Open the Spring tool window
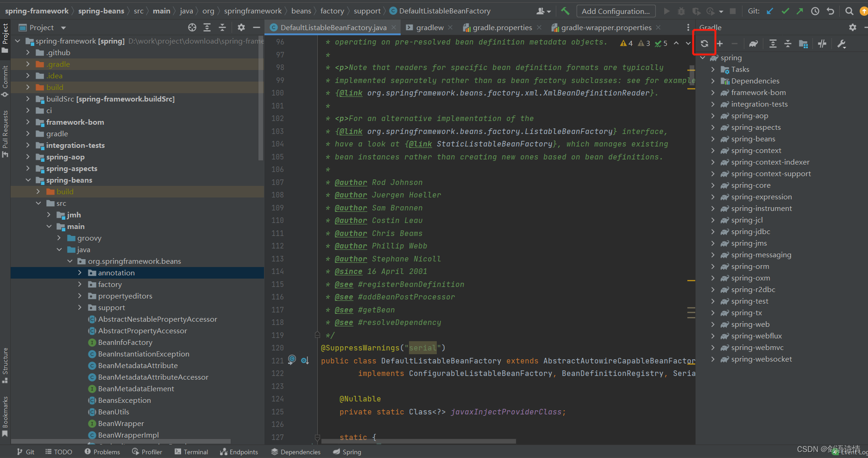The image size is (868, 458). tap(347, 452)
